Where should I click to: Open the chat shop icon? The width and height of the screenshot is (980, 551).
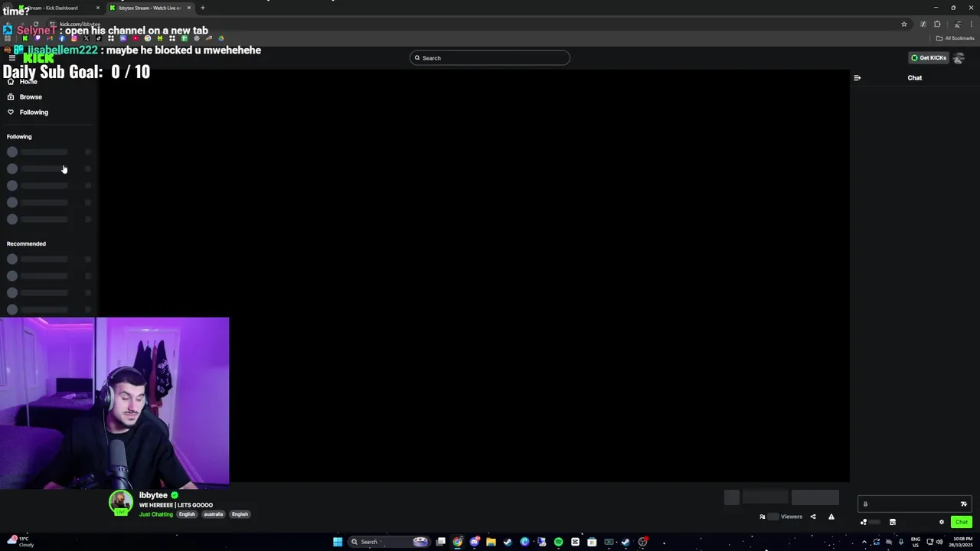(x=892, y=522)
